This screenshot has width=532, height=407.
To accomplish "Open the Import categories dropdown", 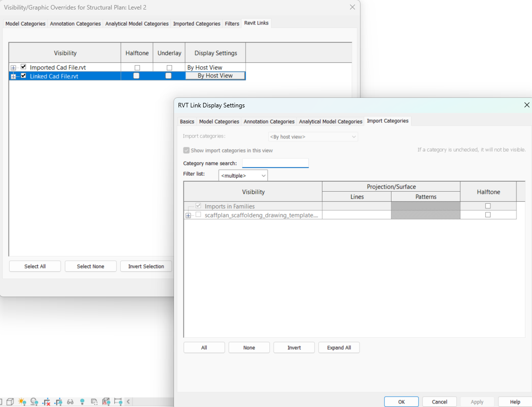I will [x=313, y=137].
